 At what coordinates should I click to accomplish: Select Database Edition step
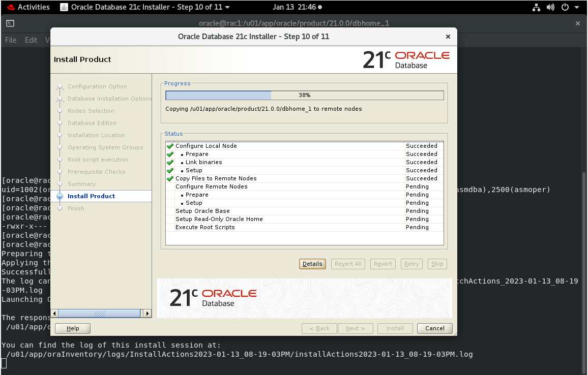(92, 123)
